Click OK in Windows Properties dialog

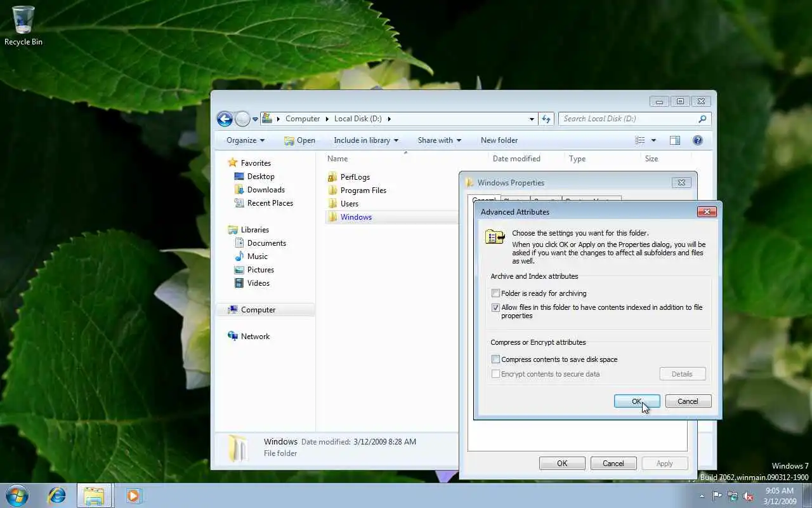[562, 464]
